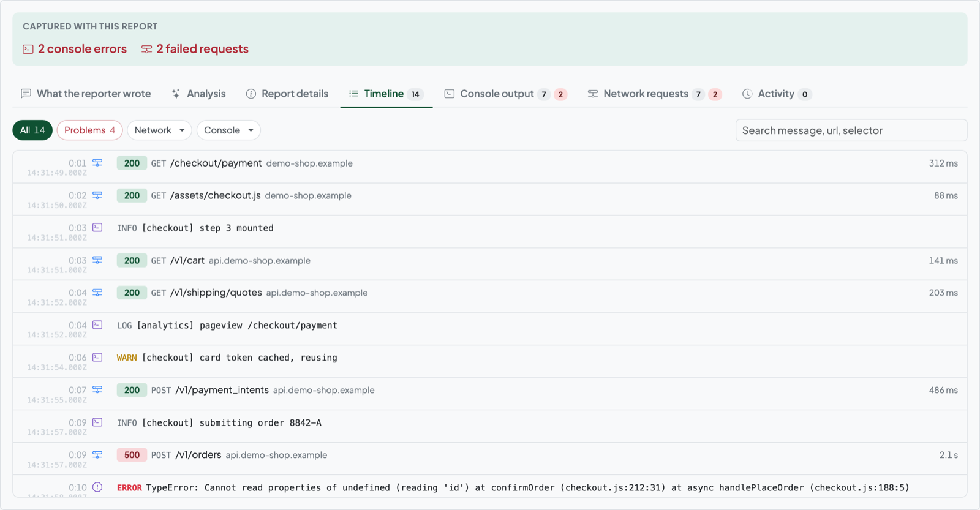Screen dimensions: 980x510
Task: Click the 500 status badge on /v1/orders
Action: 132,455
